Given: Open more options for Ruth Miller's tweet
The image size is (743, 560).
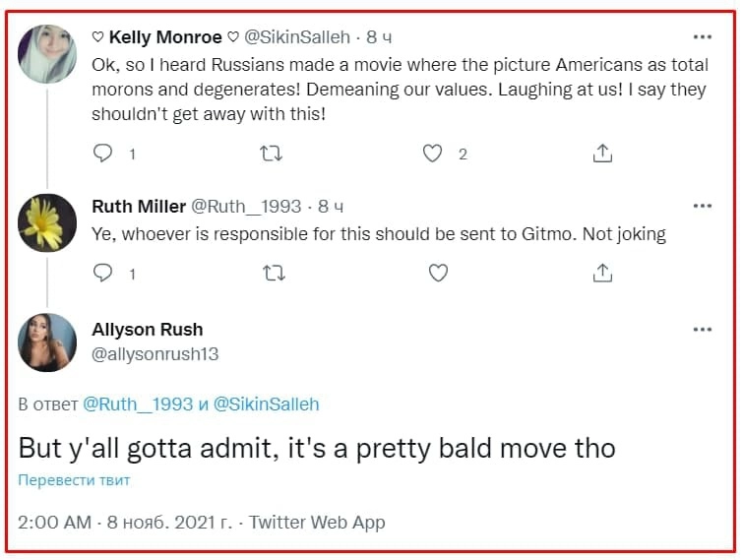Looking at the screenshot, I should [703, 206].
